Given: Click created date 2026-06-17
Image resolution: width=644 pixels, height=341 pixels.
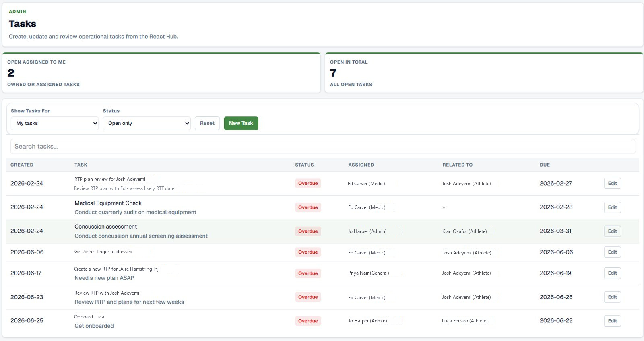Looking at the screenshot, I should [x=26, y=273].
